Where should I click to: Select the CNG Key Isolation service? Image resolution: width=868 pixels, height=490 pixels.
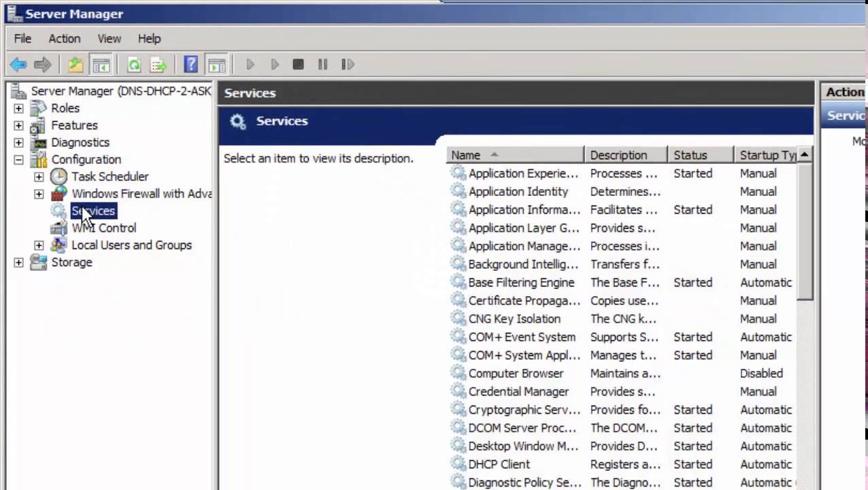coord(622,318)
